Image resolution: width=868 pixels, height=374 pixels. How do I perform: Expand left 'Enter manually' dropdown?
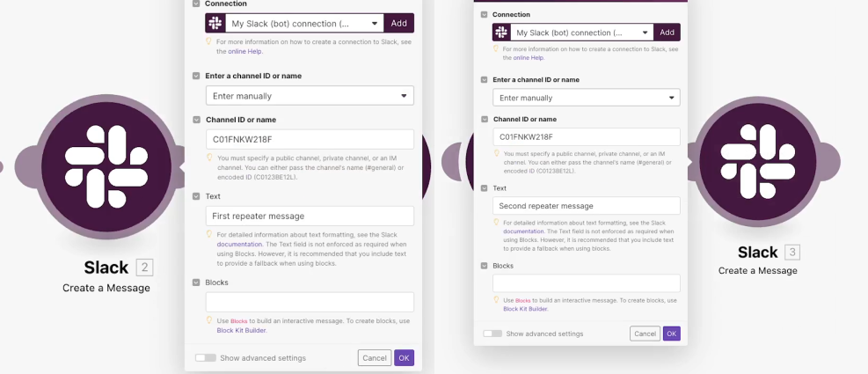click(x=310, y=95)
